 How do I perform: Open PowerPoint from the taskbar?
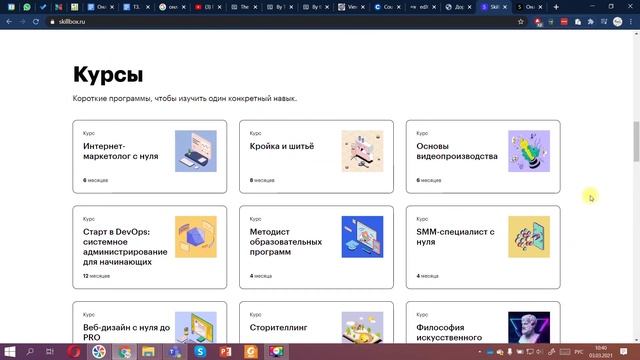(x=225, y=352)
